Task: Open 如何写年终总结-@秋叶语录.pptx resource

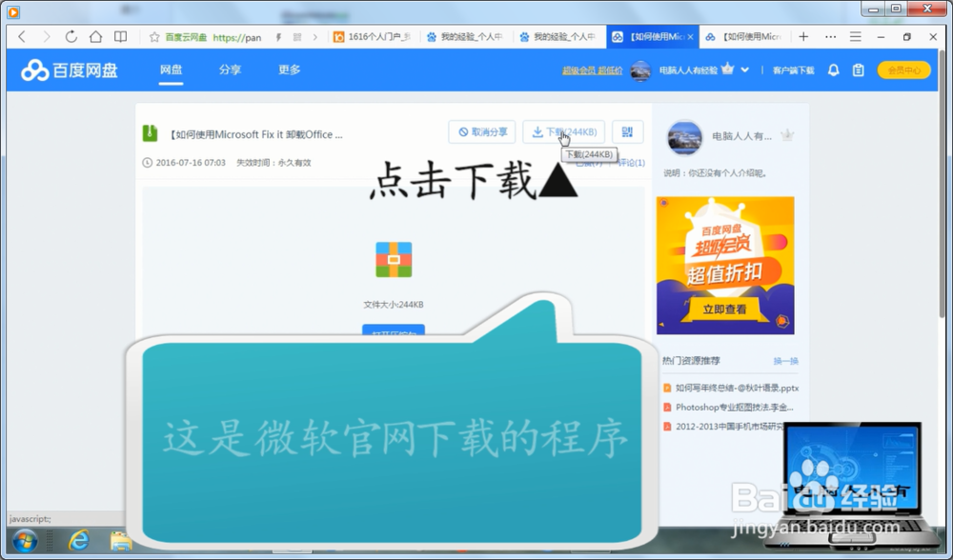Action: point(737,388)
